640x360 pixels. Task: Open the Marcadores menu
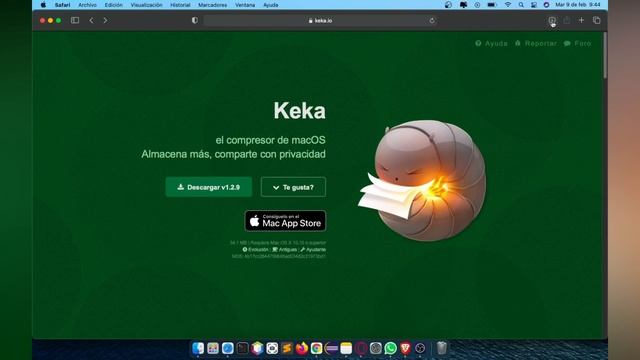tap(212, 5)
